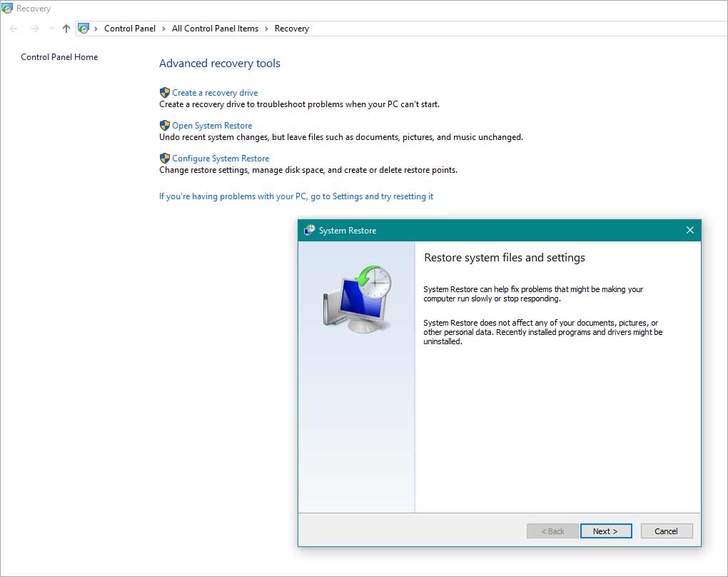Close the System Restore dialog
This screenshot has width=728, height=577.
690,230
